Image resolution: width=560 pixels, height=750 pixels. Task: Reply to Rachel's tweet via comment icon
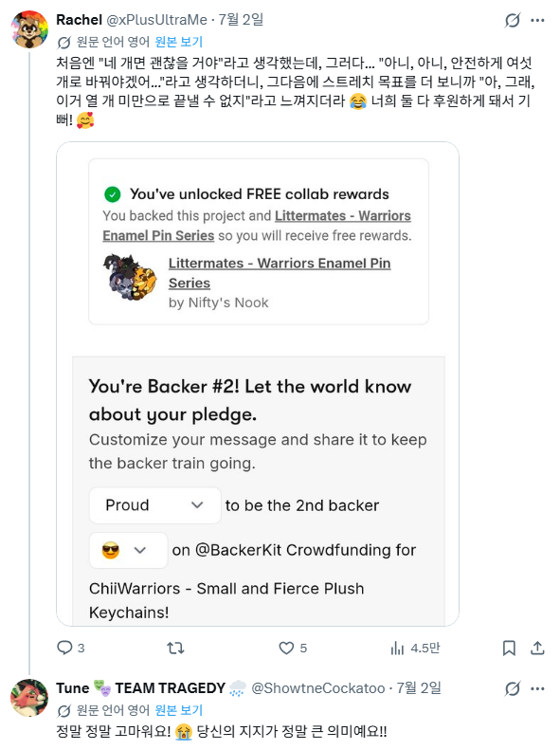(x=64, y=648)
